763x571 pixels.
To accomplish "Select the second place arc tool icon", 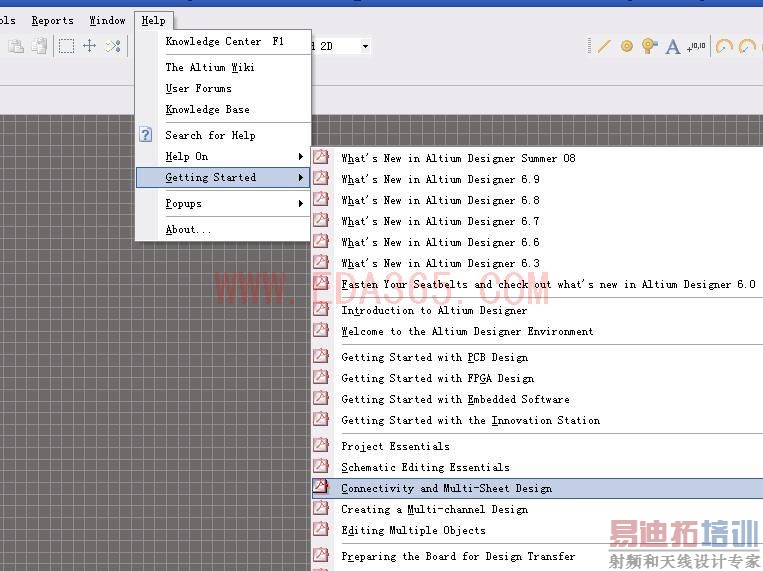I will pyautogui.click(x=747, y=47).
